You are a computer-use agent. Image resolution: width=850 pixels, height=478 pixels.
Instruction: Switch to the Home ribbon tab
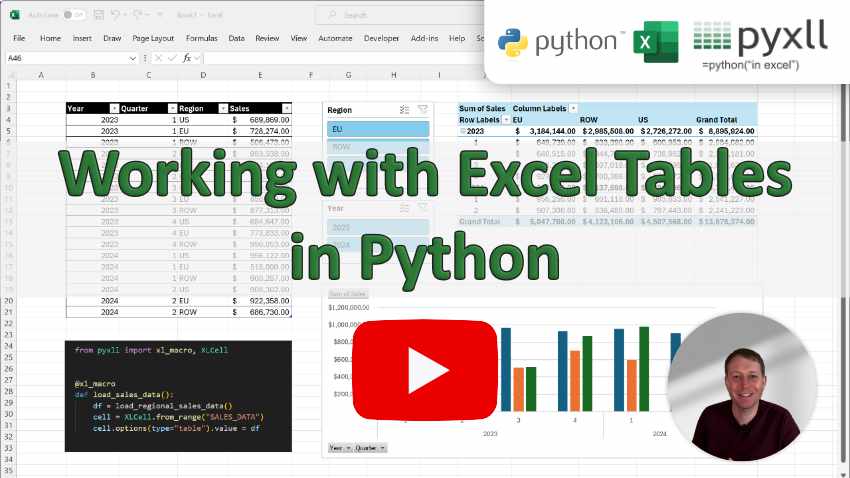[x=50, y=38]
